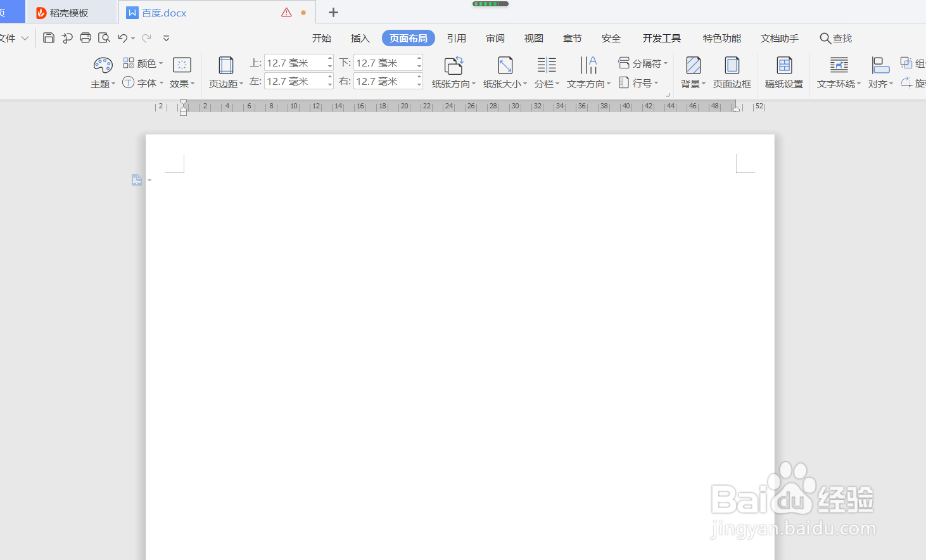Click the paragraph layout icon beside page
This screenshot has width=926, height=560.
[x=137, y=180]
